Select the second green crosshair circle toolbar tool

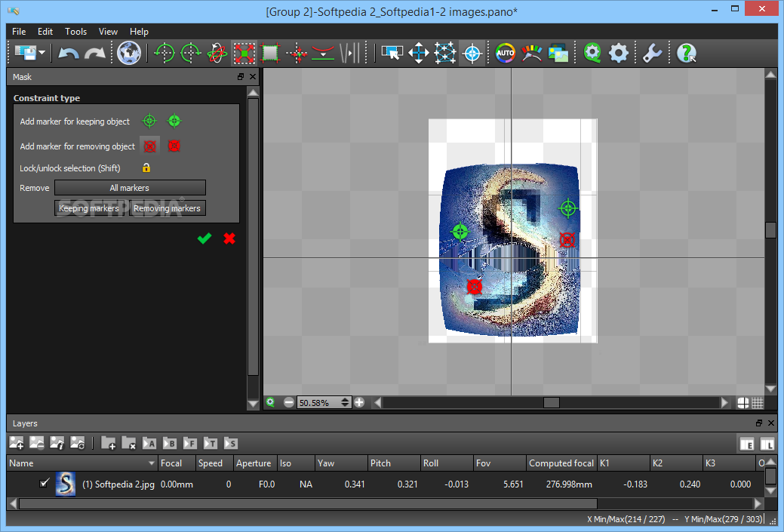pos(190,53)
